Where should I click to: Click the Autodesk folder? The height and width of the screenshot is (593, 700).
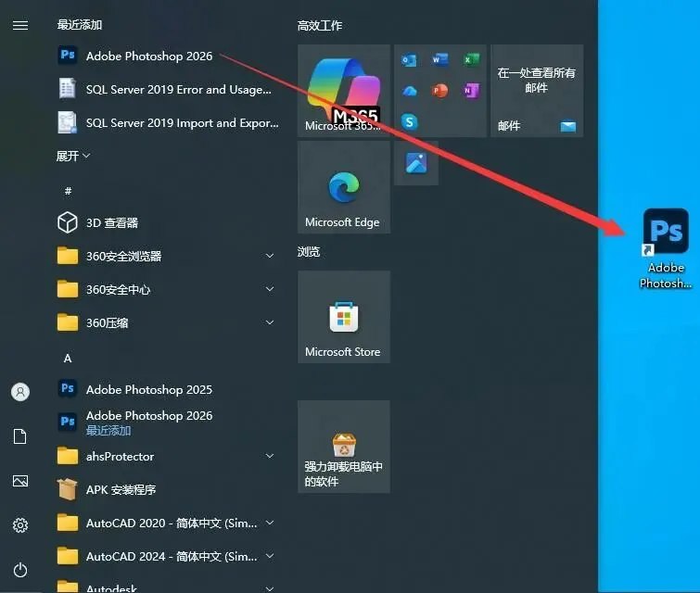[x=97, y=587]
